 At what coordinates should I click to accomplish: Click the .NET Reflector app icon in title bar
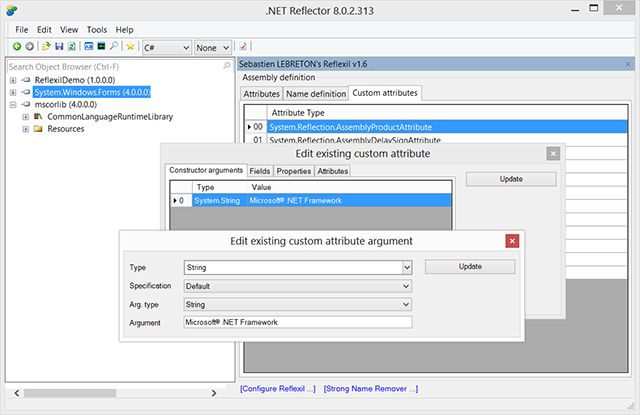coord(12,11)
